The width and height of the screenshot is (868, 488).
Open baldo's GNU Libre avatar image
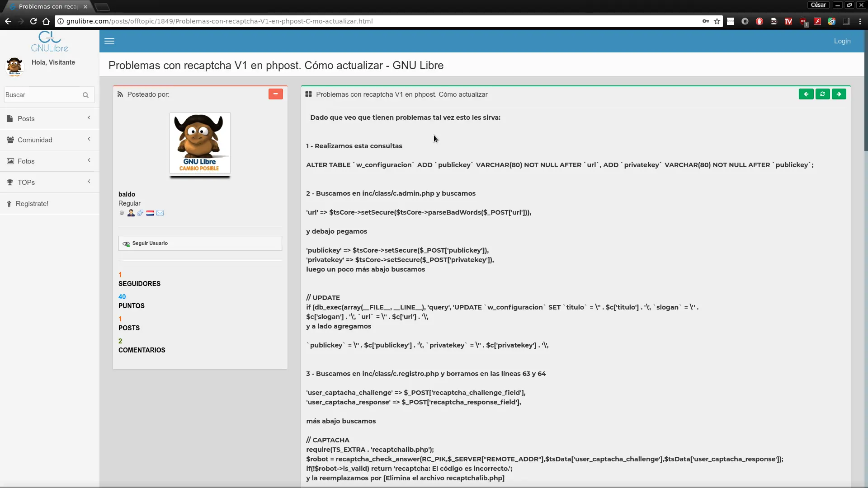pos(200,143)
